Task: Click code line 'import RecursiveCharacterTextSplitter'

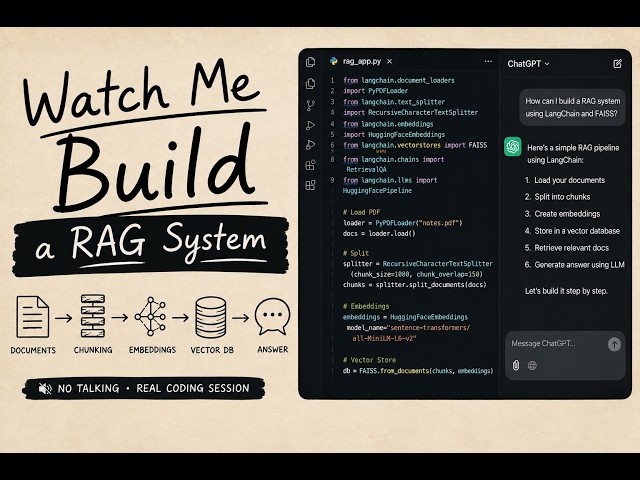Action: click(410, 112)
